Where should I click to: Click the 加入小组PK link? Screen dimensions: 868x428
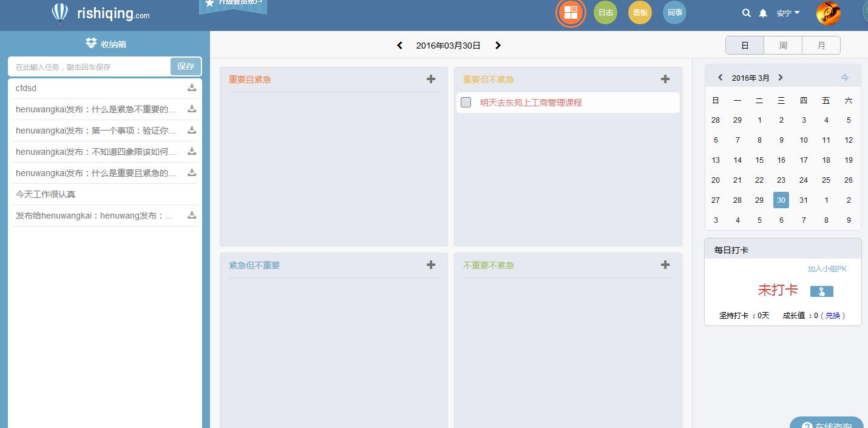click(x=827, y=268)
